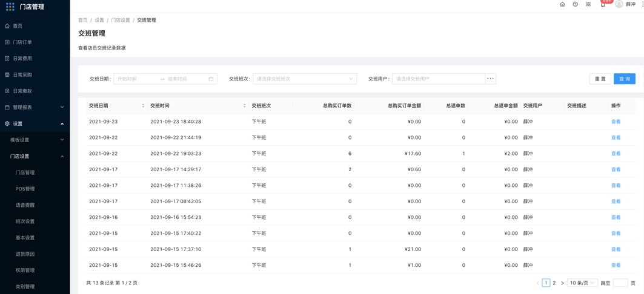
Task: Expand the 管理报表 menu chevron
Action: [x=62, y=108]
